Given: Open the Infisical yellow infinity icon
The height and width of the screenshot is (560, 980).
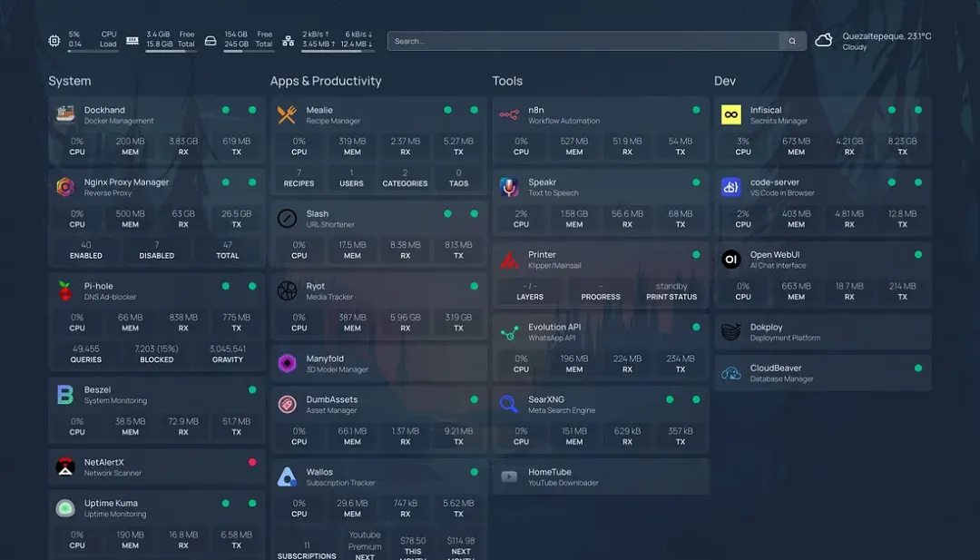Looking at the screenshot, I should tap(730, 114).
